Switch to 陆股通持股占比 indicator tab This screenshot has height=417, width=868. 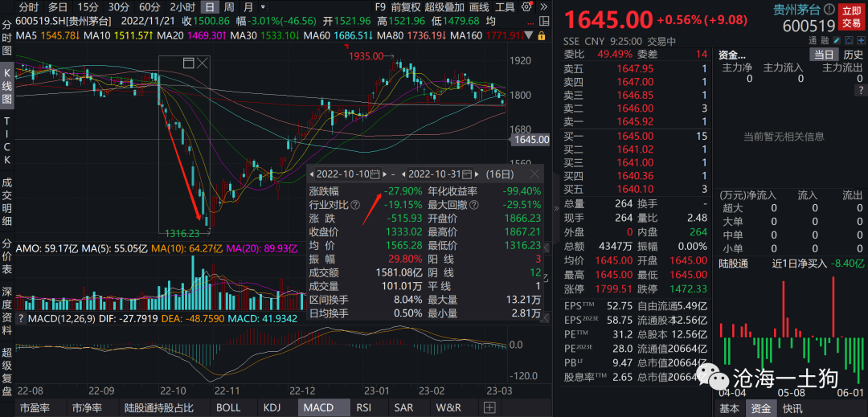(159, 408)
